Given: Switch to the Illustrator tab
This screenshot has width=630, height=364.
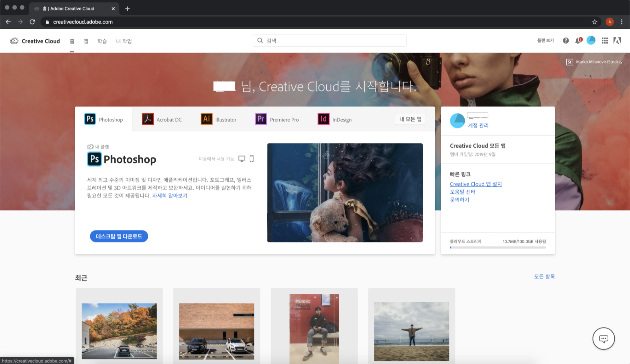Looking at the screenshot, I should (226, 120).
